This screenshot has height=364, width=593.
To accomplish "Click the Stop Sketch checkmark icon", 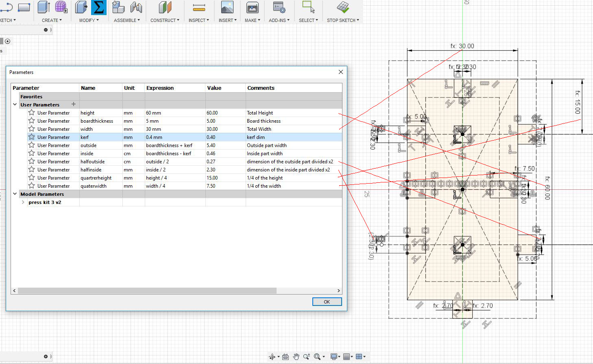I will (x=343, y=7).
